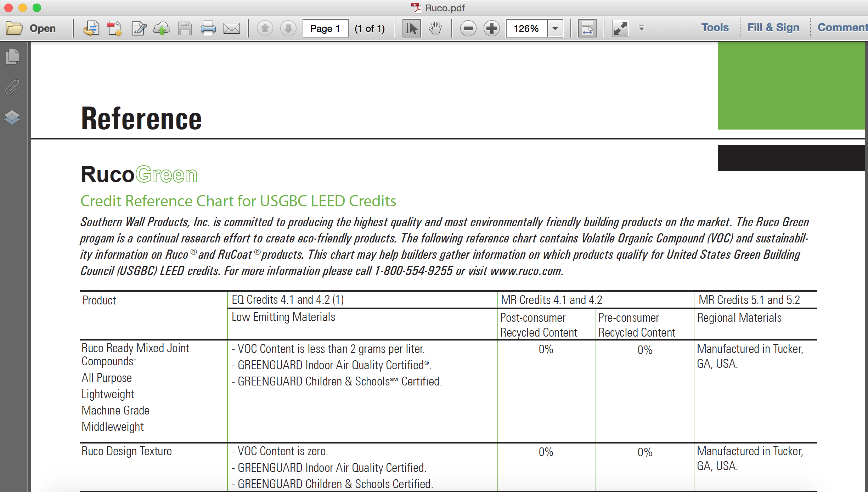Click the RucoGreen logo text
This screenshot has width=868, height=492.
[x=139, y=175]
